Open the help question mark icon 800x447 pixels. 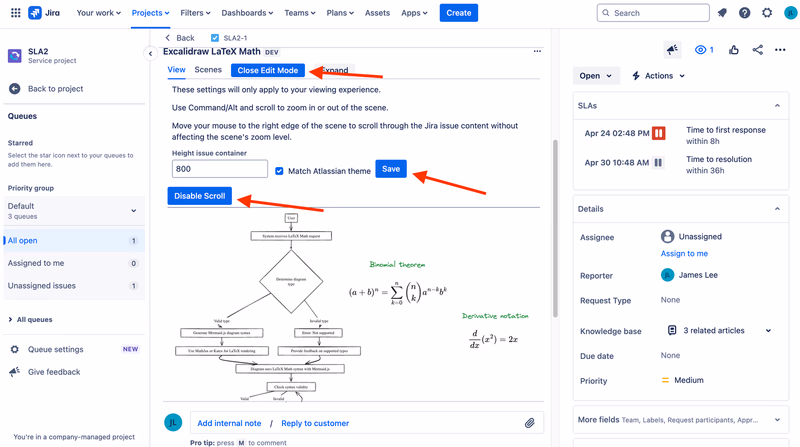[744, 13]
